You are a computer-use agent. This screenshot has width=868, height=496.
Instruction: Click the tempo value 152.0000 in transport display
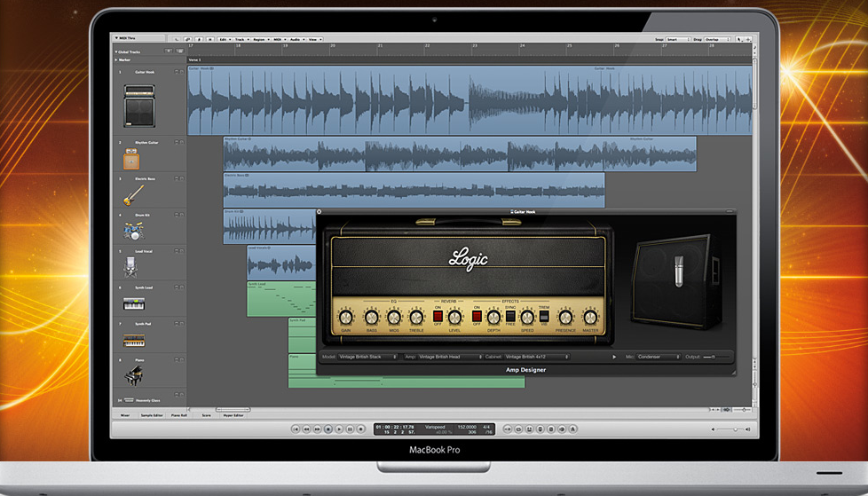pos(467,427)
